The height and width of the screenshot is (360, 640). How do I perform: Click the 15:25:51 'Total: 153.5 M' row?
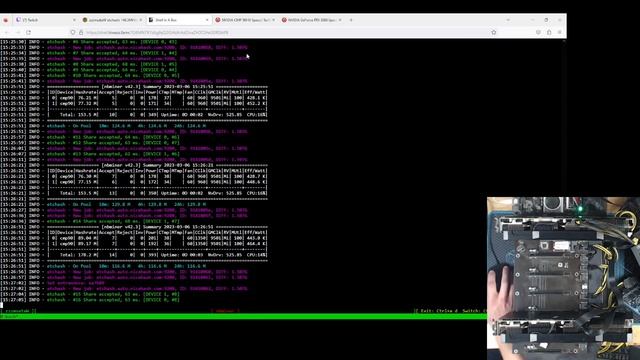tap(157, 115)
